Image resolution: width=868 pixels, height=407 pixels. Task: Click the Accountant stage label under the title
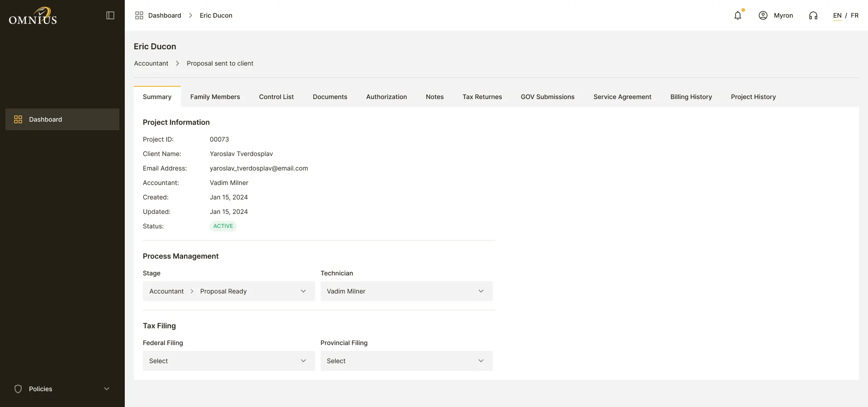coord(151,63)
